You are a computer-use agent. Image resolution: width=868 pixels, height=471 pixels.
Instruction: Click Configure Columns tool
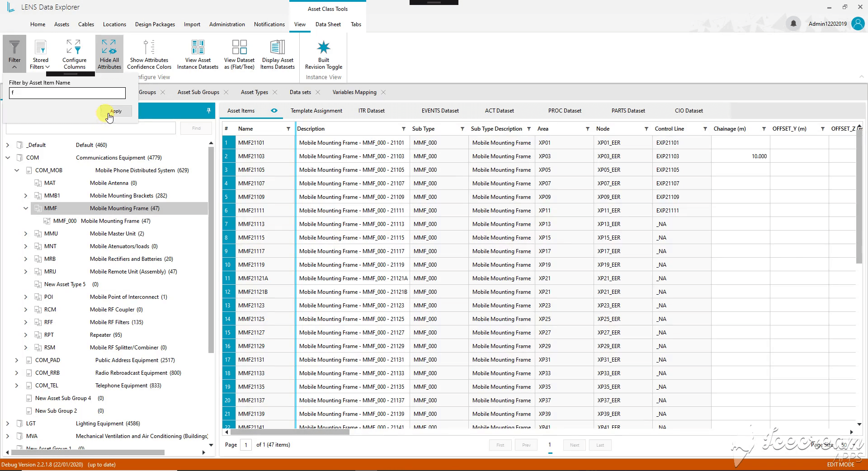pyautogui.click(x=74, y=55)
